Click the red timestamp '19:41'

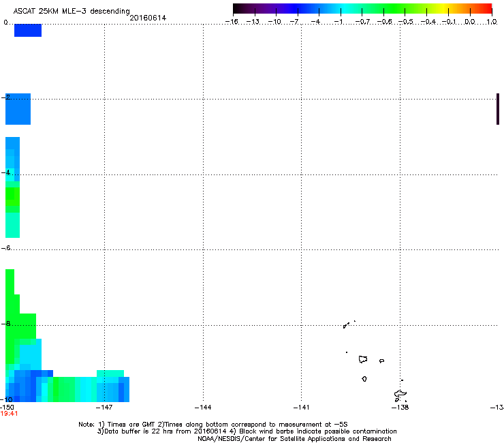point(9,414)
